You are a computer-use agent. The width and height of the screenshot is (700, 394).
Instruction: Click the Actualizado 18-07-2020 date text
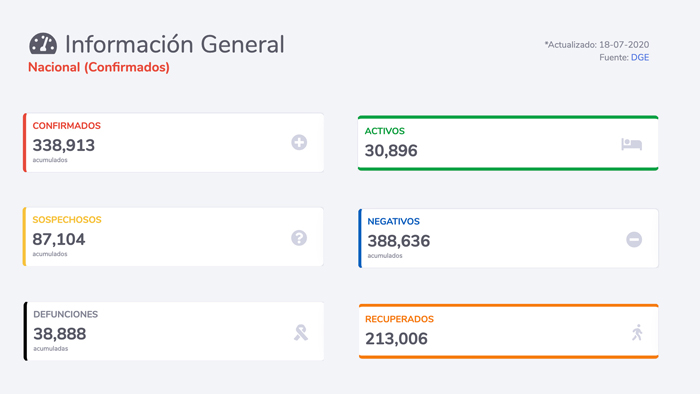(596, 45)
